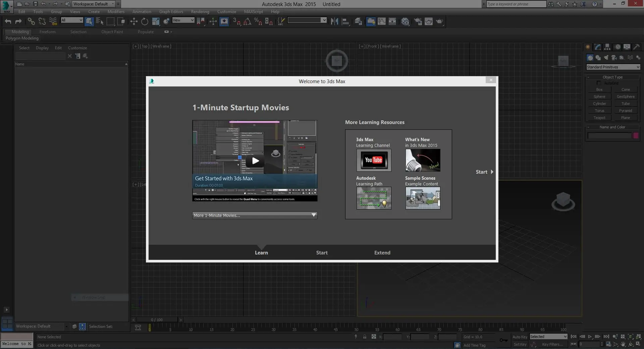Click the object color swatch

click(636, 135)
